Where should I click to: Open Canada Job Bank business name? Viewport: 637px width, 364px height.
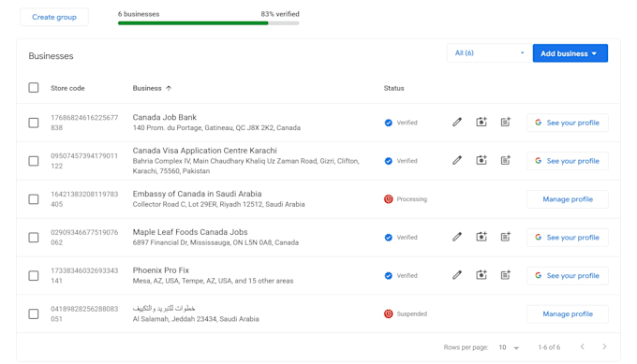[165, 117]
